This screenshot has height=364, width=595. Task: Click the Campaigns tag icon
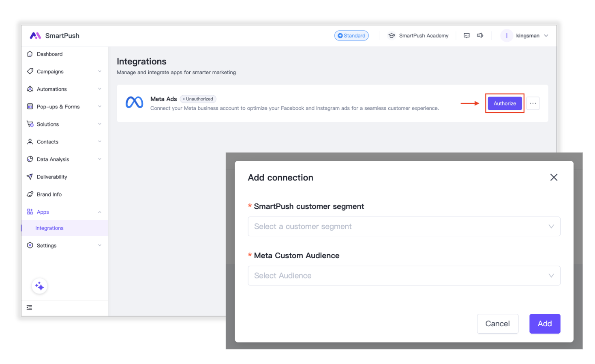click(30, 71)
